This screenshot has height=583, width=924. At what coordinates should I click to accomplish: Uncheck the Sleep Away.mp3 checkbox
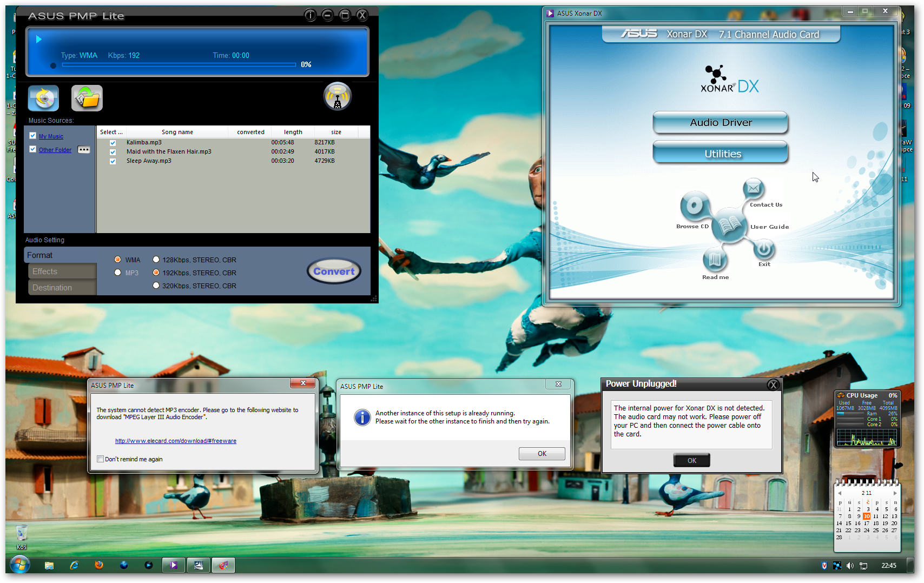[x=113, y=161]
